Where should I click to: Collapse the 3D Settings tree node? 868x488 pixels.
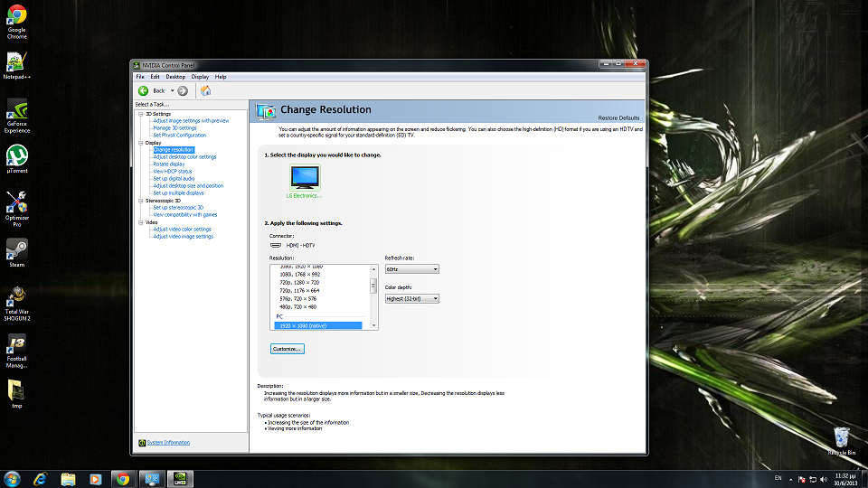[x=141, y=114]
